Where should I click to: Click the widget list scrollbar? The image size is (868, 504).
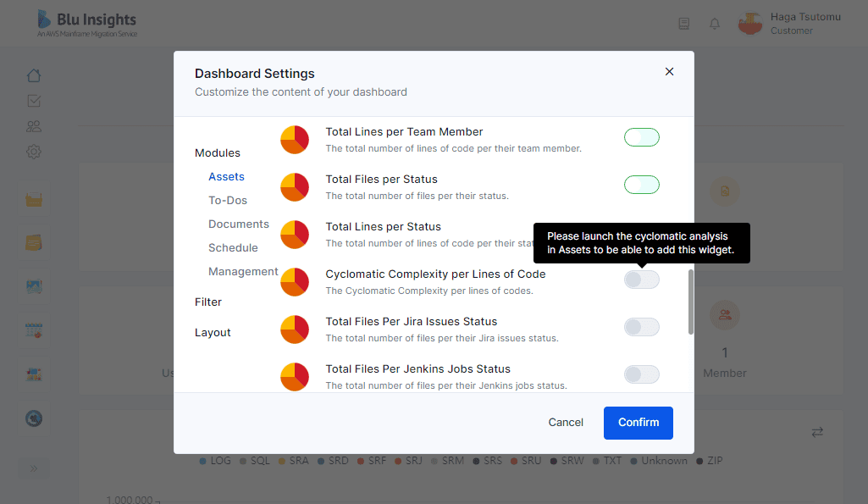(x=690, y=302)
